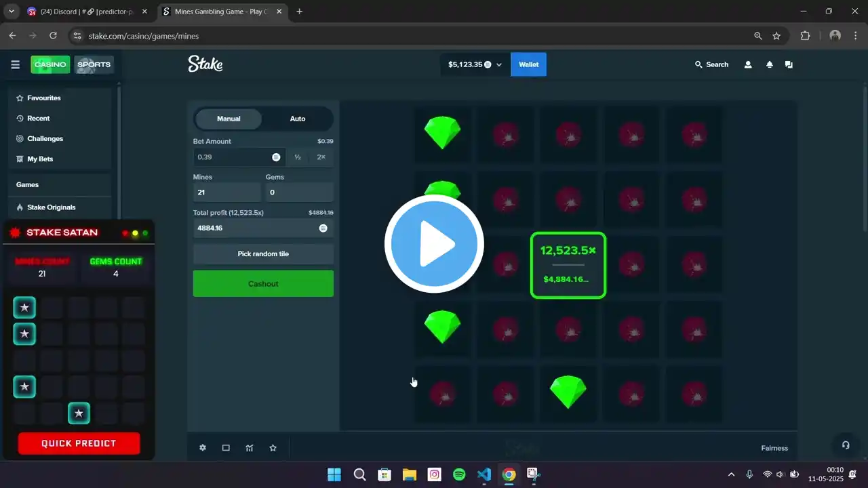Click Quick Predict in Stake Satan
This screenshot has width=868, height=488.
[x=79, y=443]
